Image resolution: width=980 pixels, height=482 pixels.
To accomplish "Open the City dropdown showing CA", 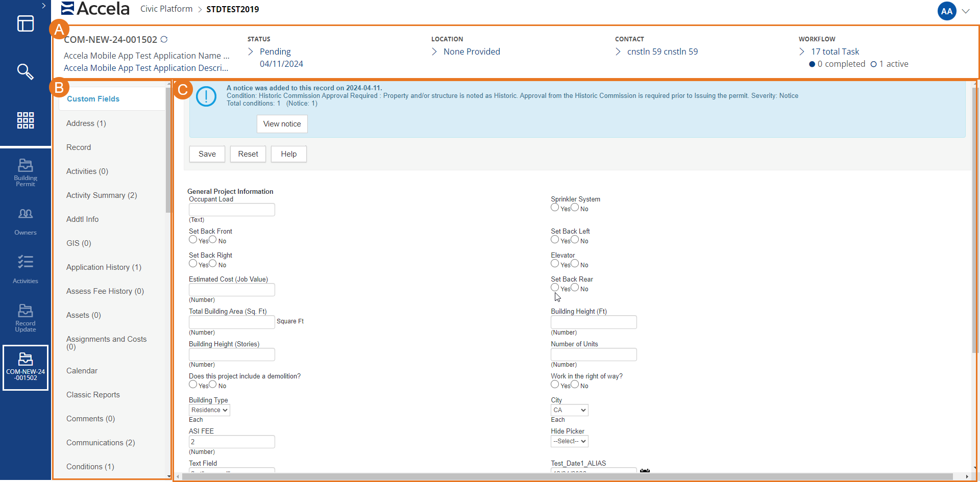I will [x=569, y=410].
